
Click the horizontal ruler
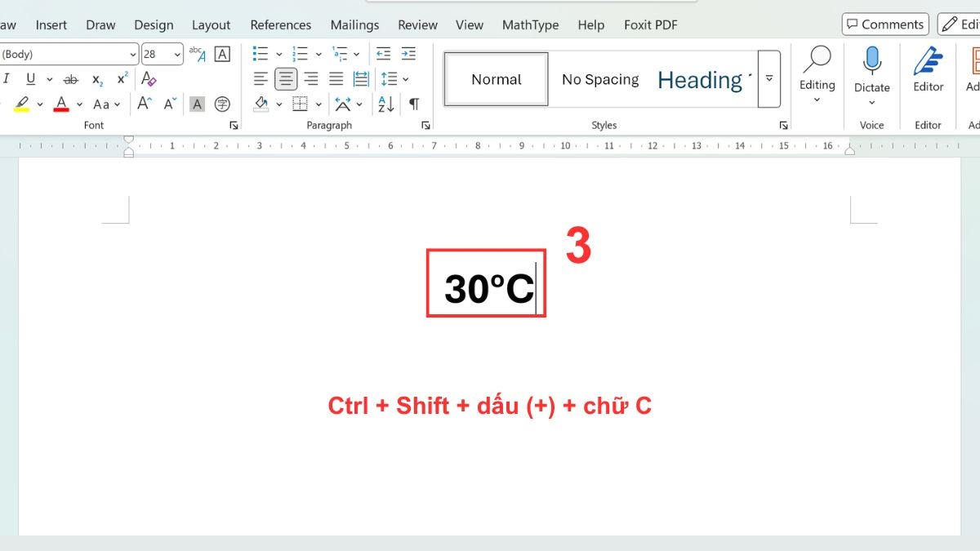coord(488,146)
